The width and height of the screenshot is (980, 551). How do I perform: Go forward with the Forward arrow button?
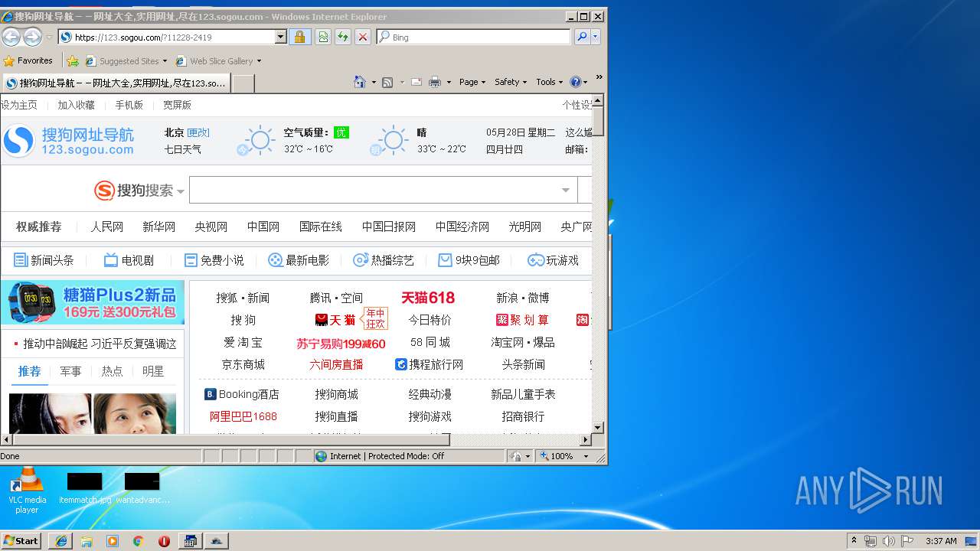(x=32, y=37)
